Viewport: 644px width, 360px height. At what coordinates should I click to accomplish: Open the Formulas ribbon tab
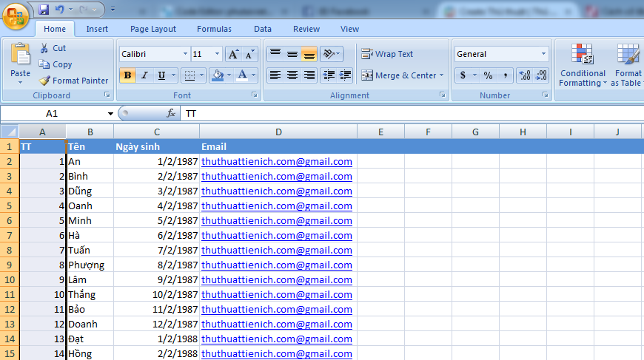pos(214,29)
